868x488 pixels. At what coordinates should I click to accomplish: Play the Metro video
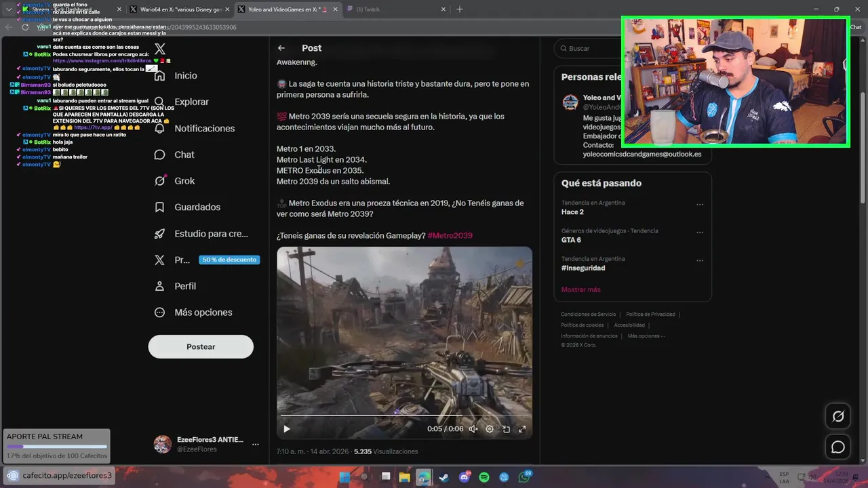[286, 429]
